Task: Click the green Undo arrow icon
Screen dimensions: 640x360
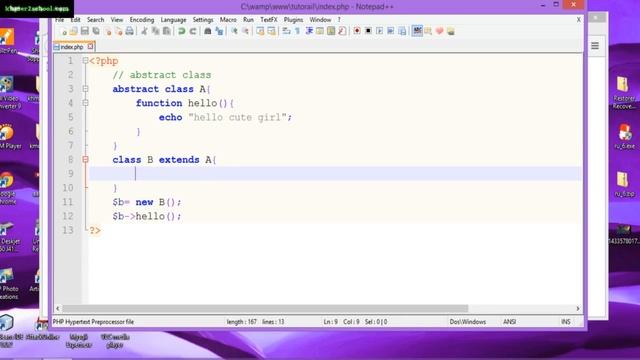Action: click(x=182, y=31)
